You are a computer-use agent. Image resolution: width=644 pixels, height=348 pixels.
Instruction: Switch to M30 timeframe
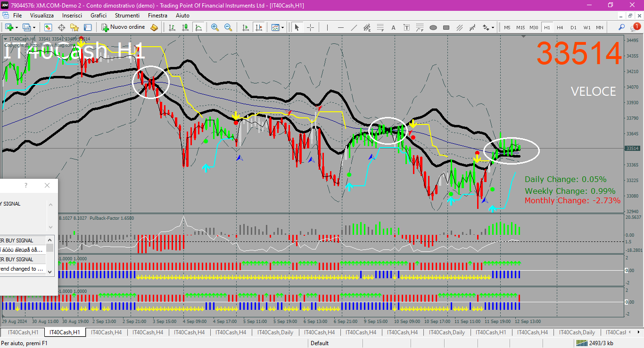(x=534, y=27)
